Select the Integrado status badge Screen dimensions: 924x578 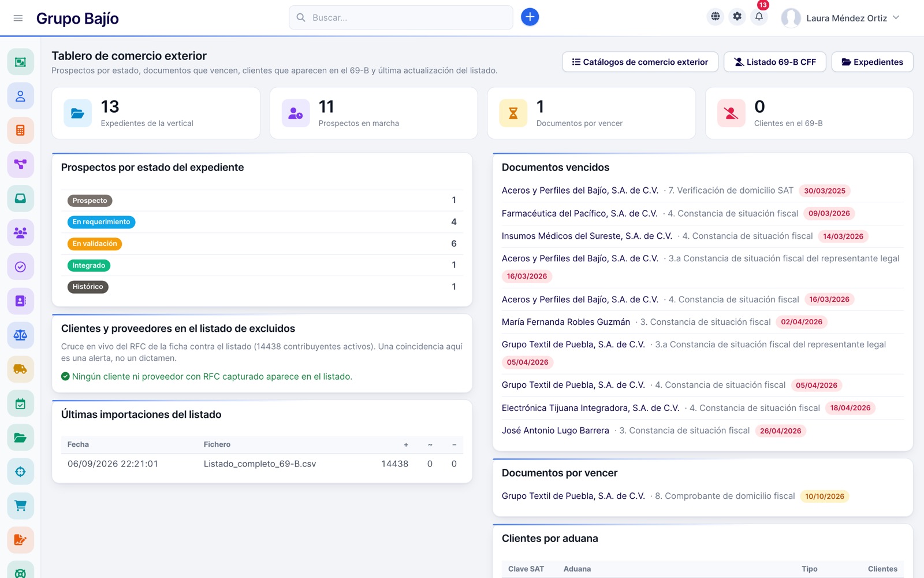(x=89, y=265)
